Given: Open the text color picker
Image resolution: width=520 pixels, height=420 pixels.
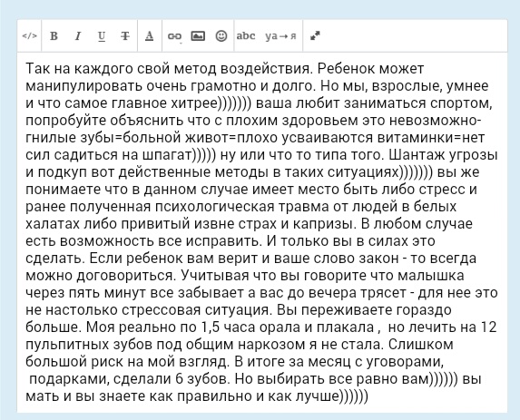Looking at the screenshot, I should (150, 35).
